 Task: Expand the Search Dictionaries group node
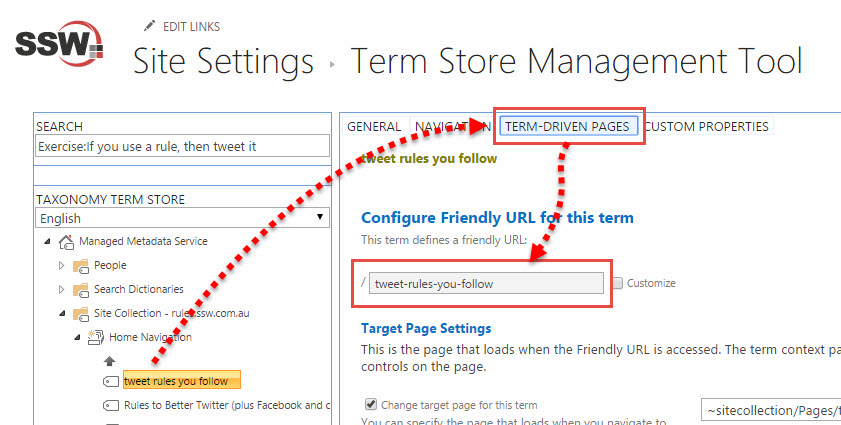62,290
